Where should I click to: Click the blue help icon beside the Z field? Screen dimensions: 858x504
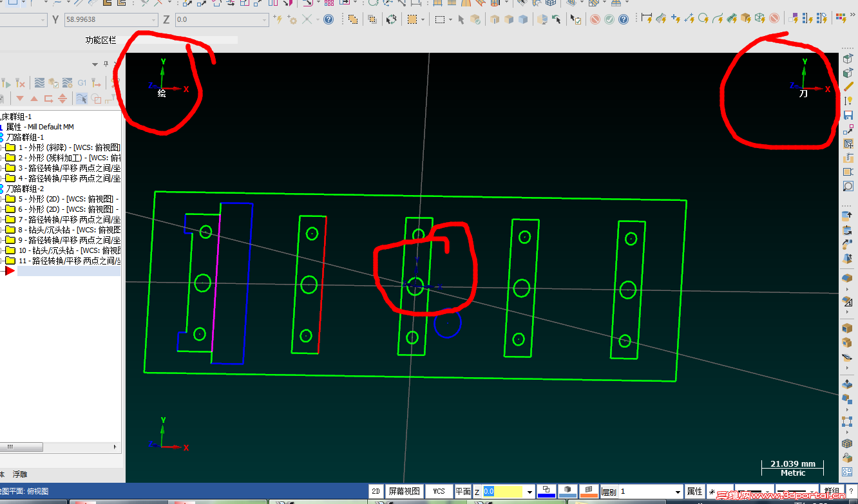point(329,19)
